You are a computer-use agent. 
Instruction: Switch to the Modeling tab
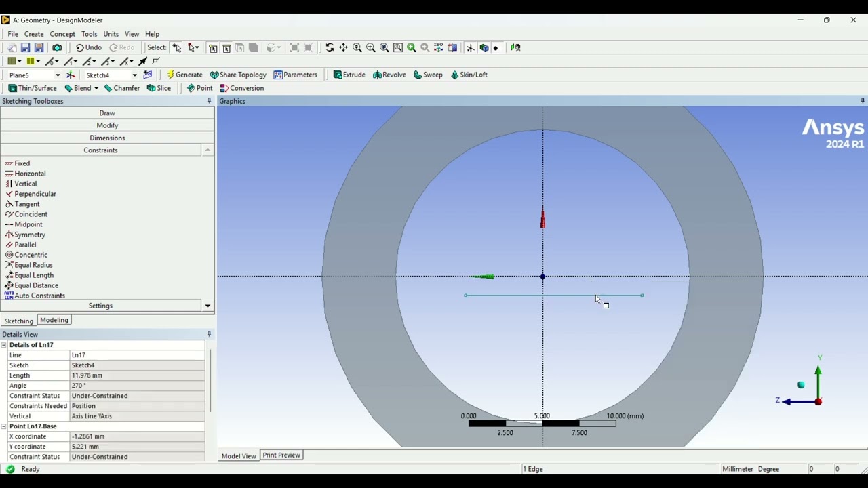[x=54, y=320]
